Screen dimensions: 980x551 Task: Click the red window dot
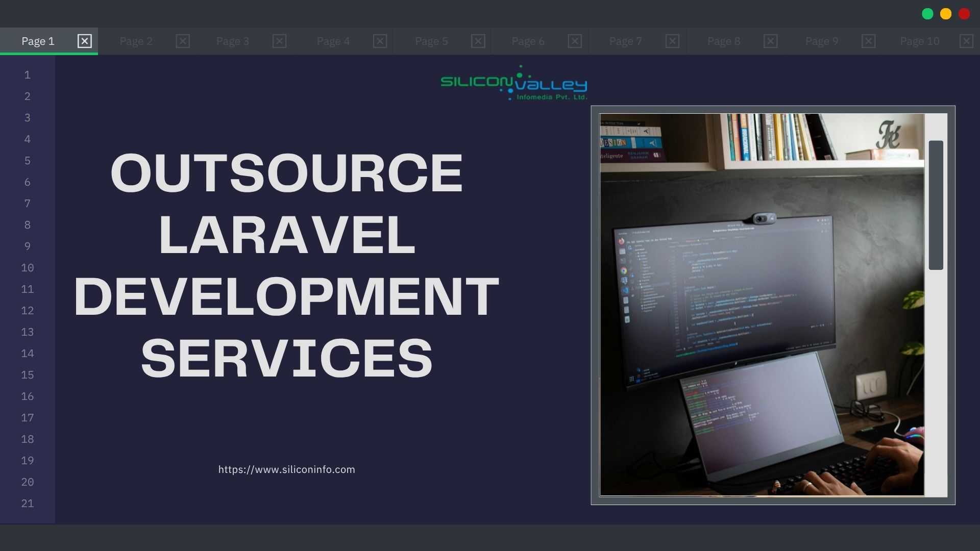[x=964, y=14]
